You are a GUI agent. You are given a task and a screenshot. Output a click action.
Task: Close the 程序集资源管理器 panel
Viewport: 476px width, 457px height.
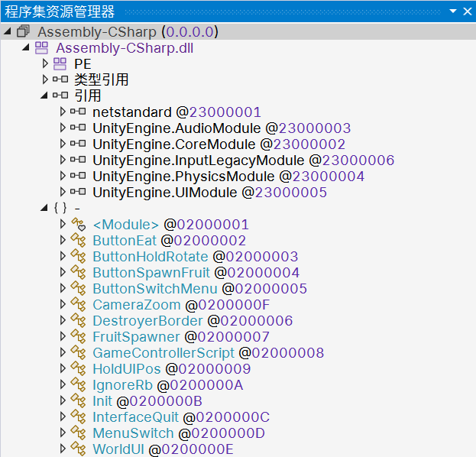pyautogui.click(x=468, y=11)
